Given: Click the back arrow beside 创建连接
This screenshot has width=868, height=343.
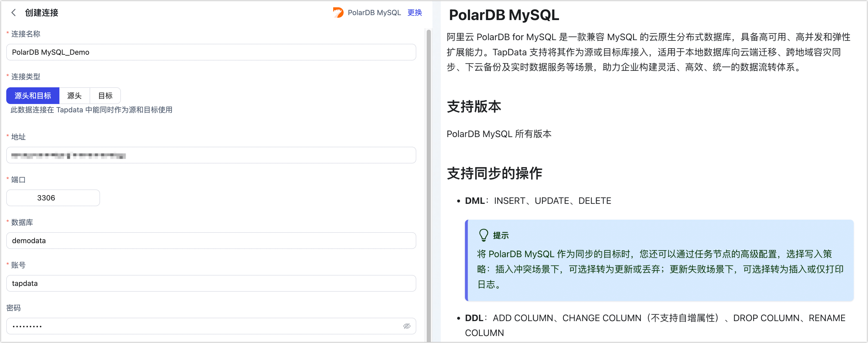Looking at the screenshot, I should click(13, 13).
